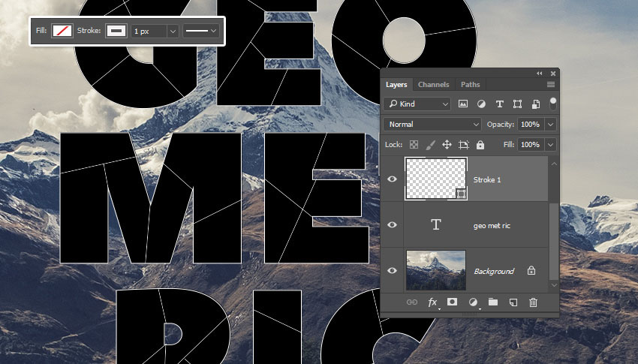Create a new layer group folder
This screenshot has height=364, width=638.
493,302
